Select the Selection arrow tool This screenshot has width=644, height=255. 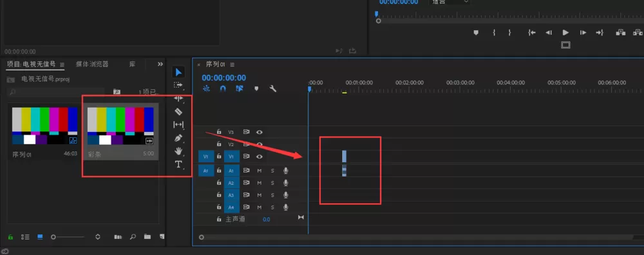(178, 72)
